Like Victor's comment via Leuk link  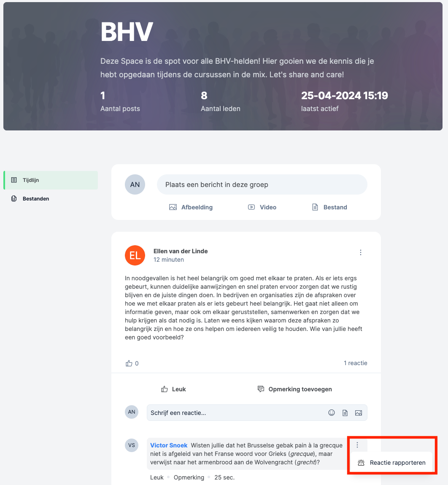pos(157,477)
